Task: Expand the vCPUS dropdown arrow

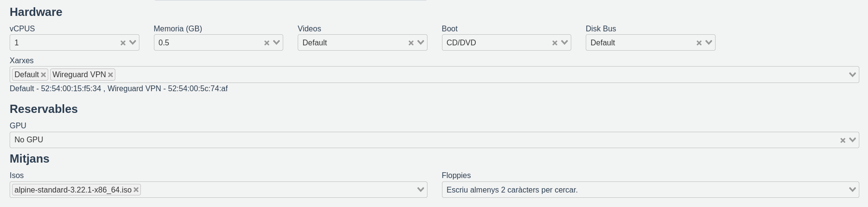Action: [x=133, y=42]
